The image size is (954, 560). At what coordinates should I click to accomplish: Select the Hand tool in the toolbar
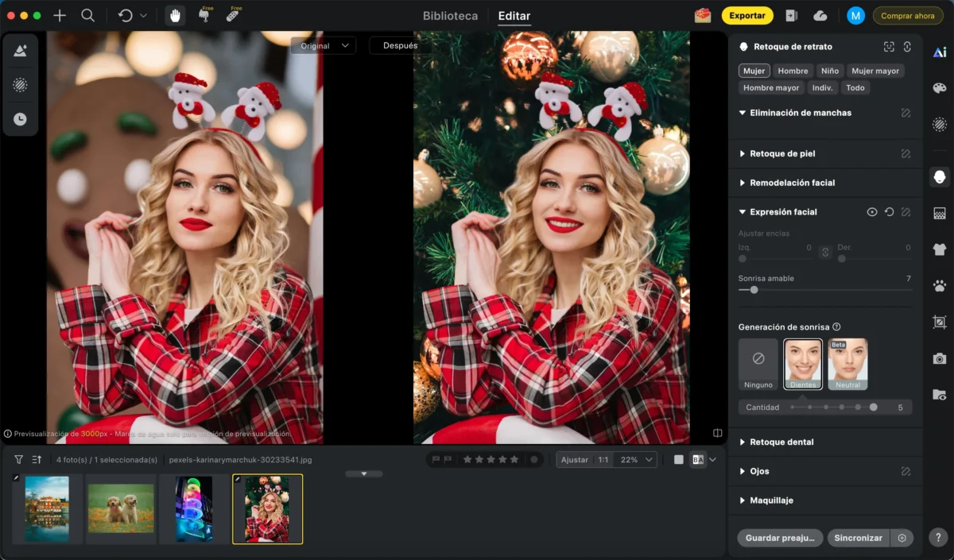[x=174, y=14]
